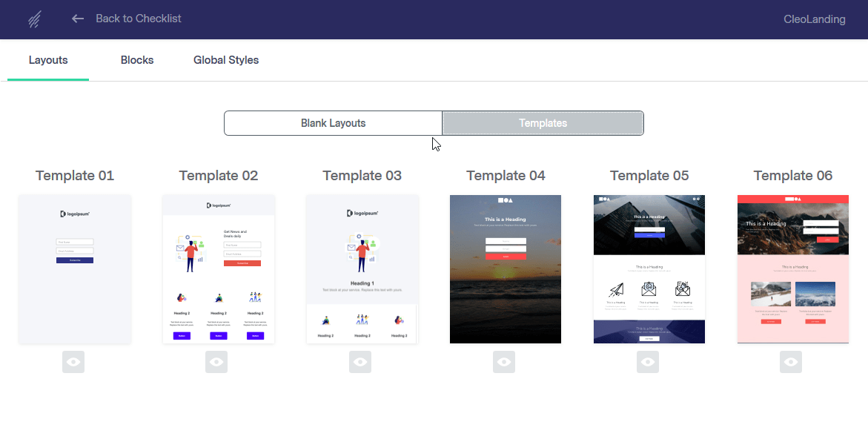Screen dimensions: 868x422
Task: Switch to Blank Layouts option
Action: 333,123
